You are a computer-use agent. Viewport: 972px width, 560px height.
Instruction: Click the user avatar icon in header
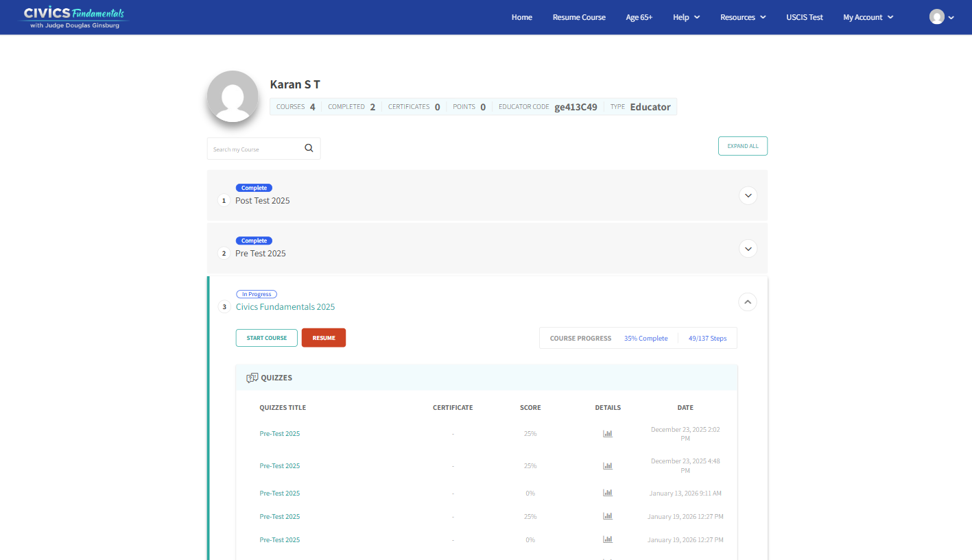937,17
